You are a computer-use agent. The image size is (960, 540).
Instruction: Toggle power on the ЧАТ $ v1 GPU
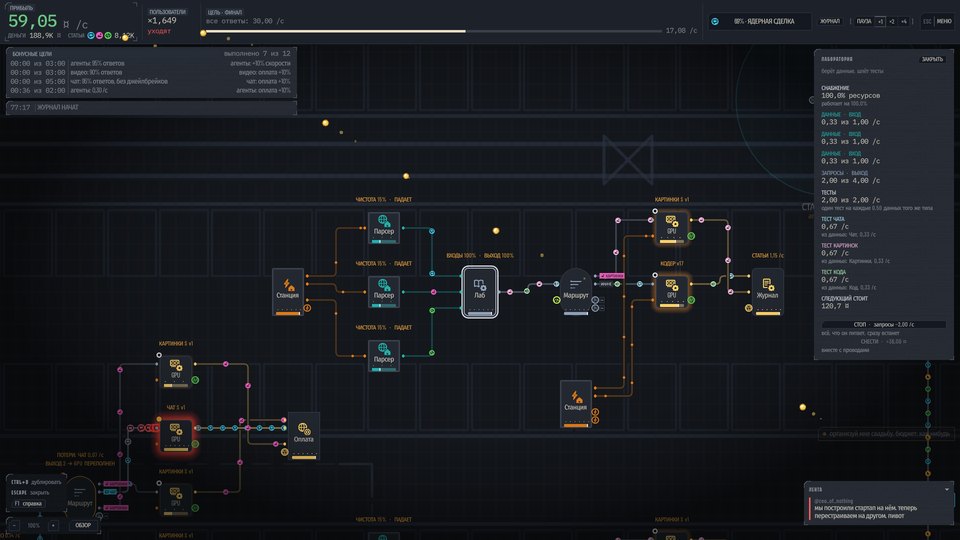point(195,444)
